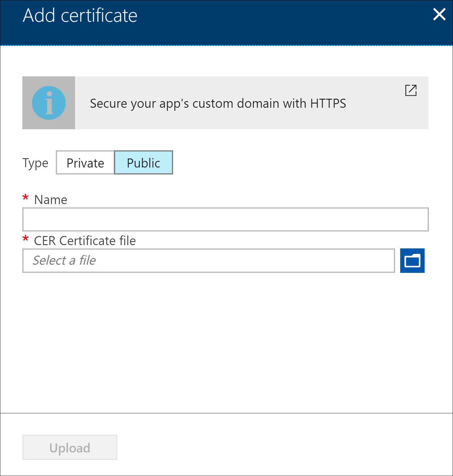Click the divider line above Upload
The height and width of the screenshot is (476, 453).
point(226,413)
